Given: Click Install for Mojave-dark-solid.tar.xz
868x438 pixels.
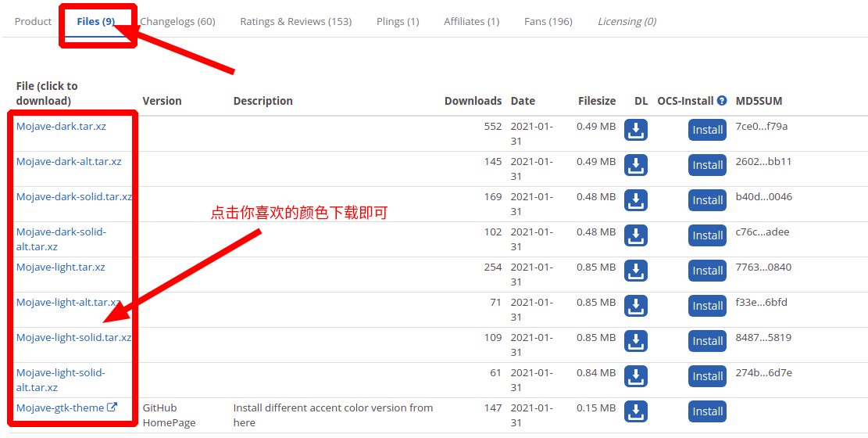Looking at the screenshot, I should click(x=708, y=200).
